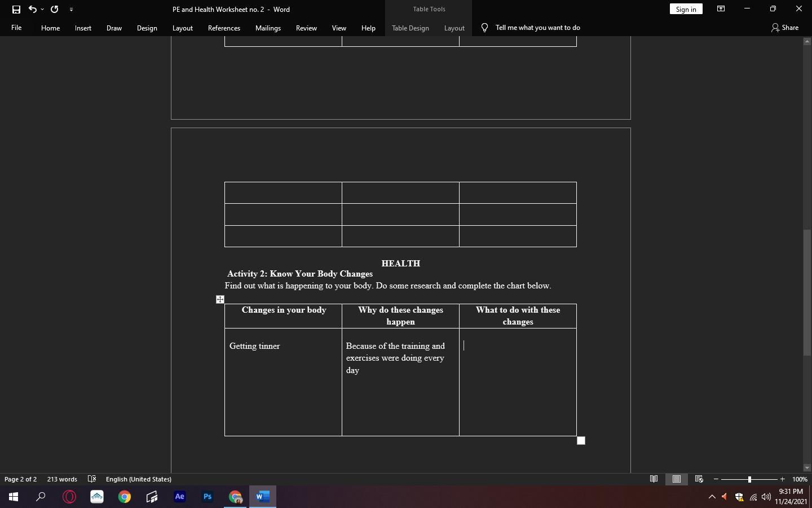812x508 pixels.
Task: Click the Tell me lightbulb icon
Action: click(484, 28)
